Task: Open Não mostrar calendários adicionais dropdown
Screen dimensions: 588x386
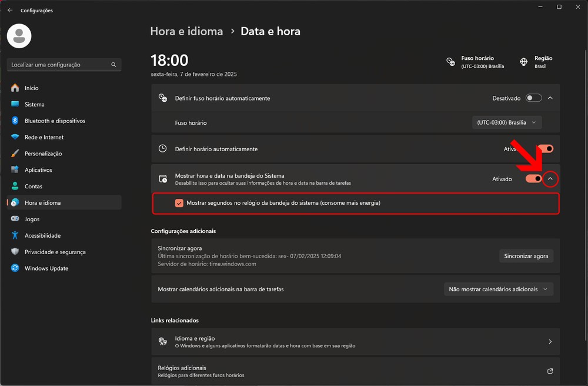Action: tap(498, 289)
